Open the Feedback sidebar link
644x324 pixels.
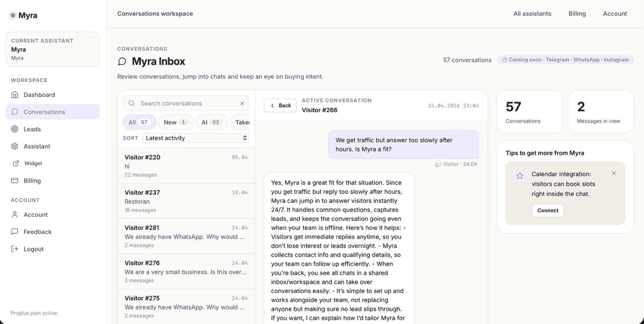coord(53,231)
